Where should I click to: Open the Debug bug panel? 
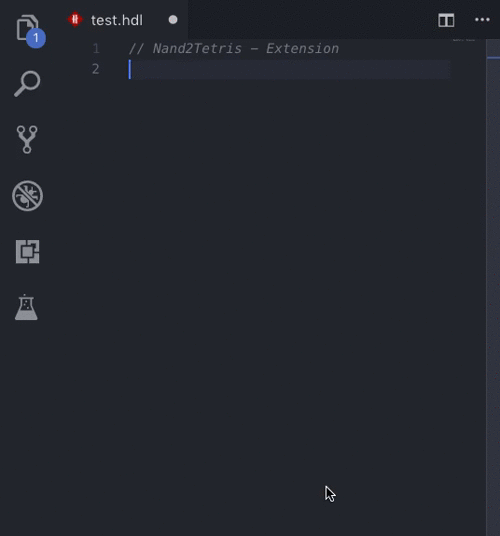point(27,196)
